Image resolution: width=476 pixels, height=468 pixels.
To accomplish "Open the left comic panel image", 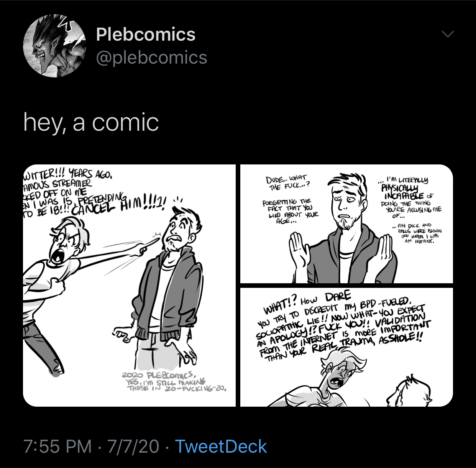I will tap(129, 286).
